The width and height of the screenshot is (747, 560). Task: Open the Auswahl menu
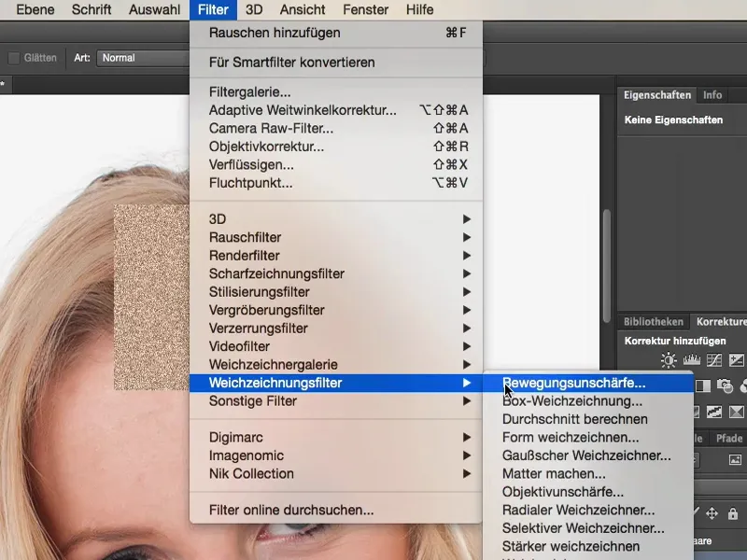tap(154, 9)
